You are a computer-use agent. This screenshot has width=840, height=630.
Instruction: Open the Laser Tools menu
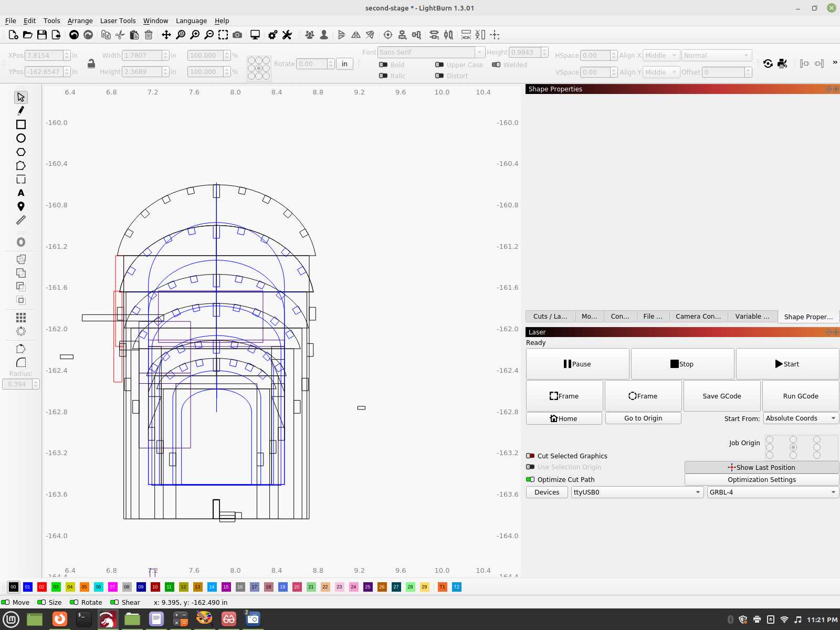118,20
